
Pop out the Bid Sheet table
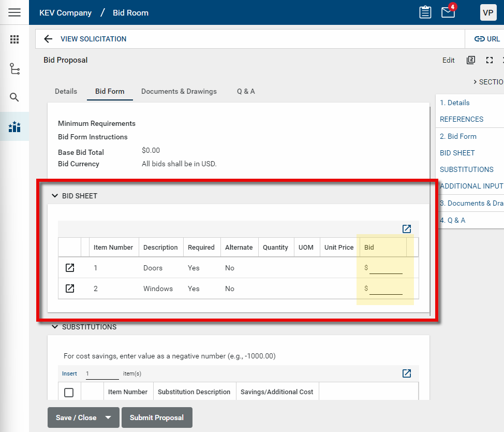pyautogui.click(x=407, y=229)
